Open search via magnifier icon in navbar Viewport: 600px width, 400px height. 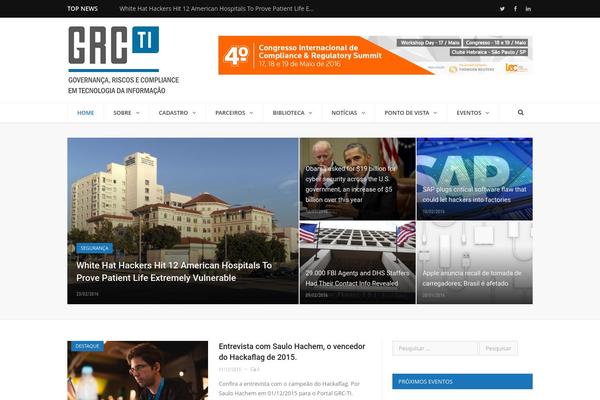[521, 113]
